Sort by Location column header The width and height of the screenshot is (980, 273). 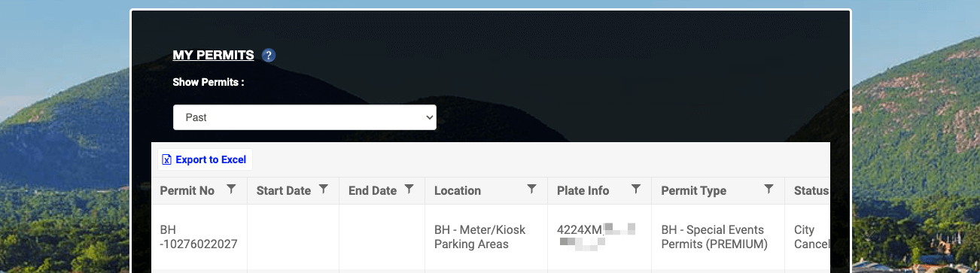458,191
